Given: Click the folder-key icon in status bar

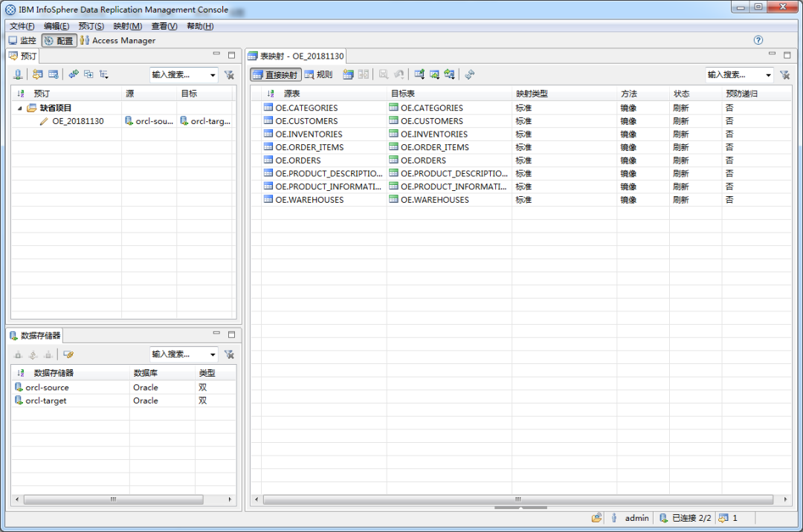Looking at the screenshot, I should click(x=596, y=518).
